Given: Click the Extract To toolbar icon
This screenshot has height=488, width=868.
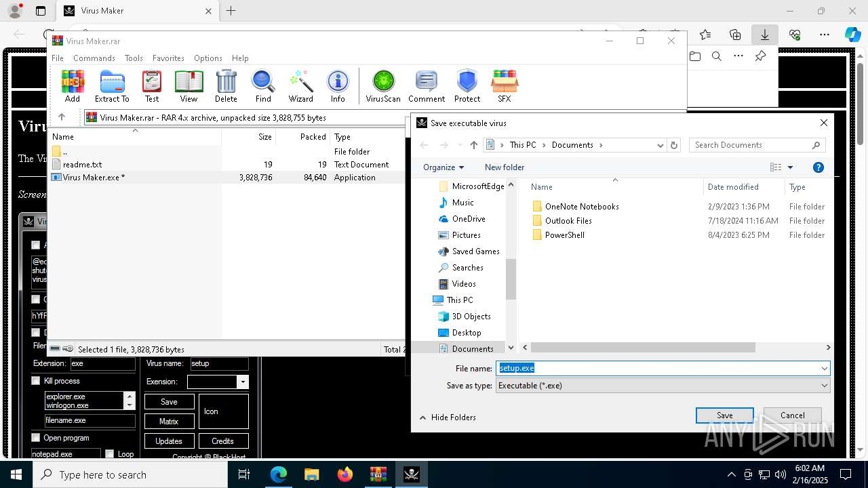Looking at the screenshot, I should click(112, 86).
